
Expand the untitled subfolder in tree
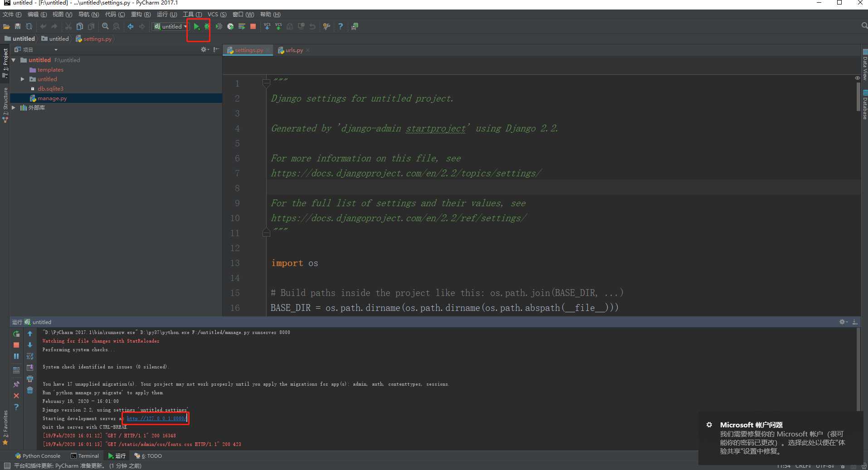tap(23, 79)
